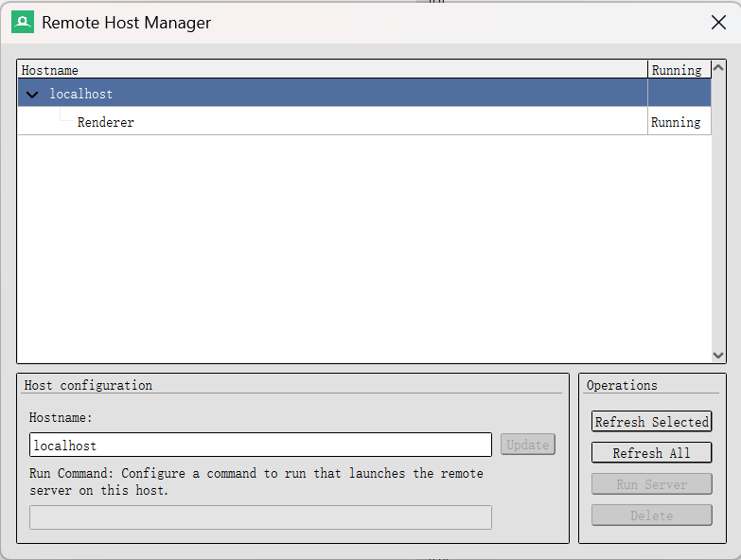The width and height of the screenshot is (741, 560).
Task: Click the Update button
Action: point(527,445)
